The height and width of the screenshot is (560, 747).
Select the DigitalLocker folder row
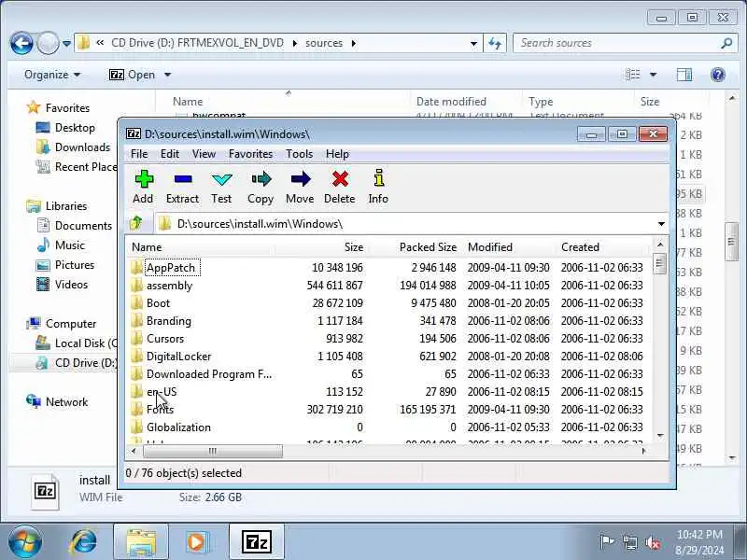(387, 357)
